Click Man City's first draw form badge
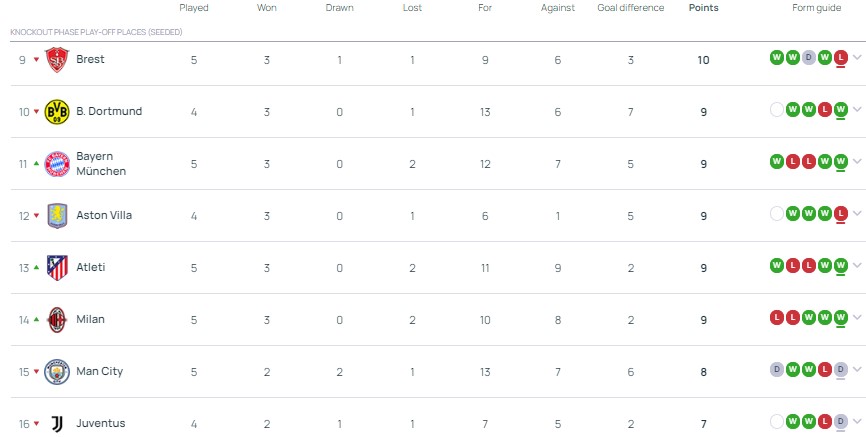Screen dimensions: 866x437 click(x=777, y=369)
